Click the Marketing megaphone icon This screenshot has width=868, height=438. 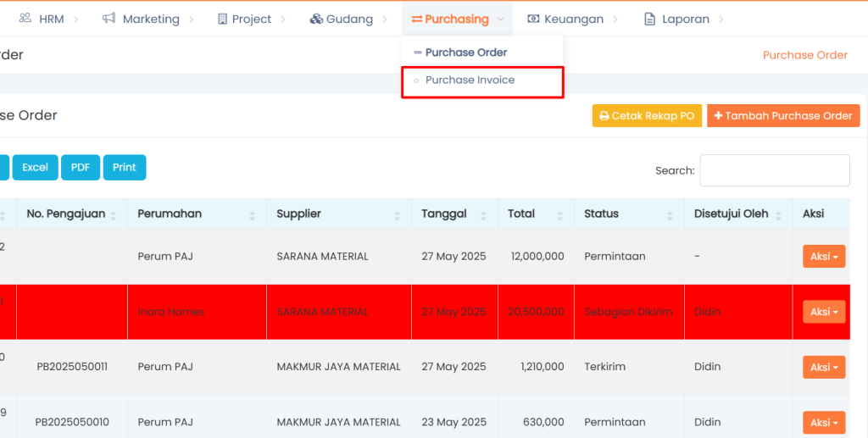coord(108,19)
